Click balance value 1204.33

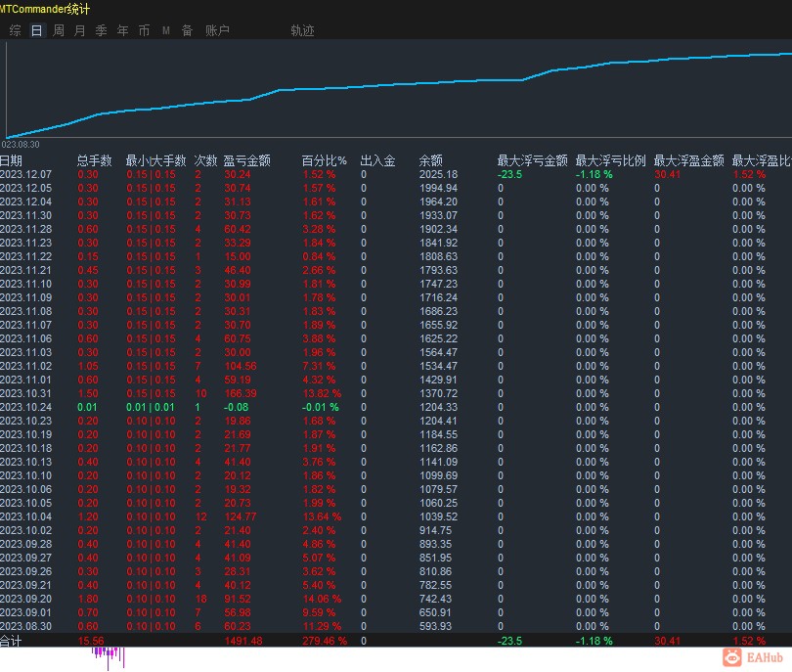(438, 407)
